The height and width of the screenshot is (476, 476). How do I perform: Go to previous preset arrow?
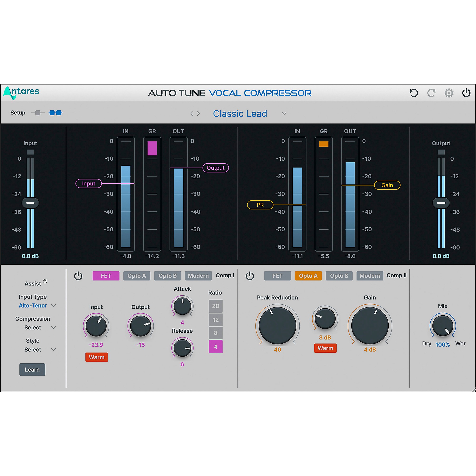click(x=192, y=114)
